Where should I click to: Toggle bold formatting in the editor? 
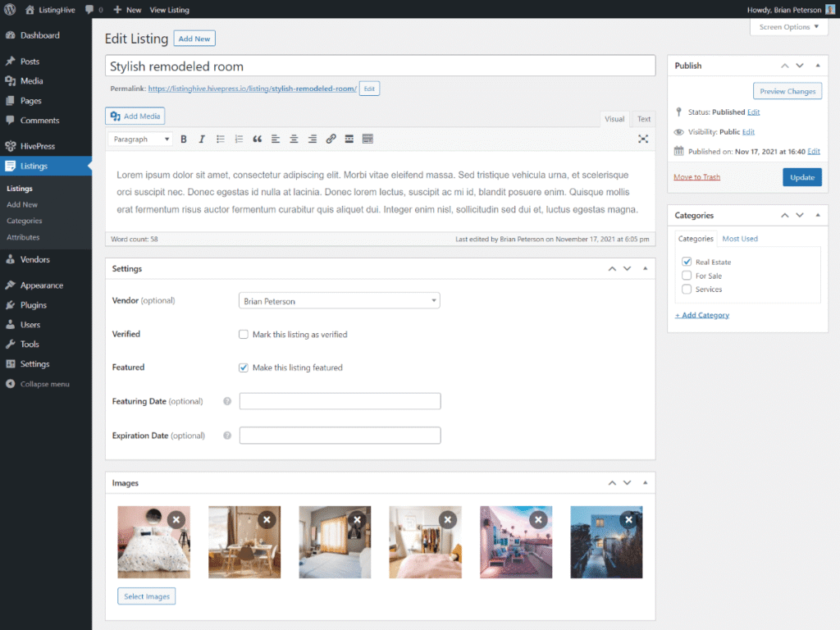point(184,139)
